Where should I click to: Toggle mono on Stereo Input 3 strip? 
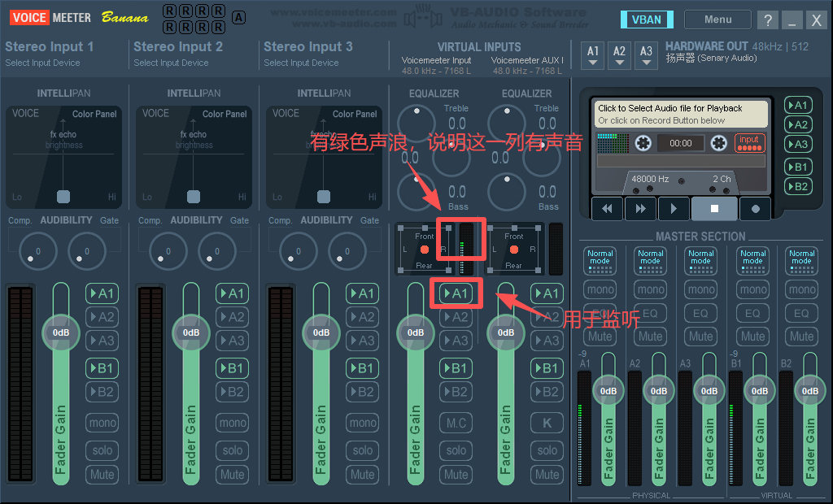coord(363,423)
